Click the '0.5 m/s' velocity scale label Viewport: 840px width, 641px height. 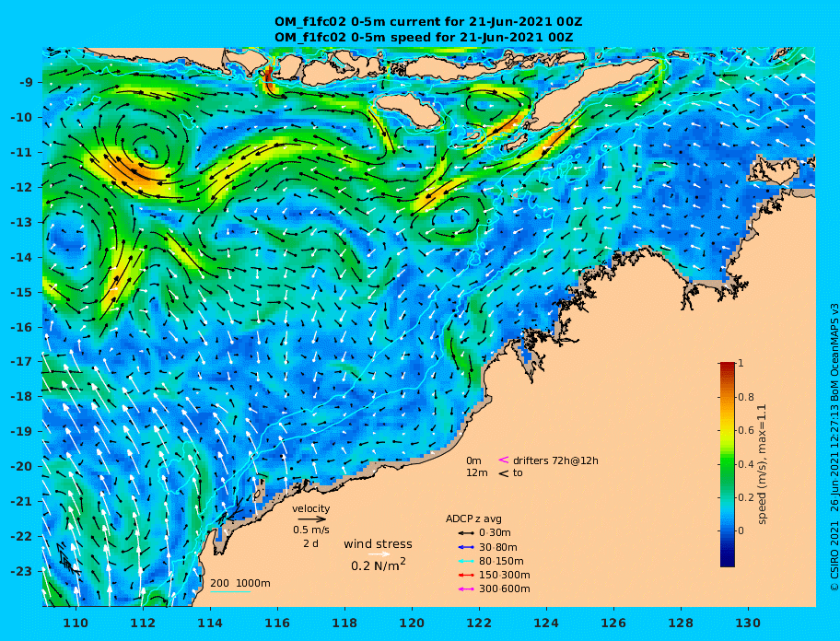click(x=310, y=530)
